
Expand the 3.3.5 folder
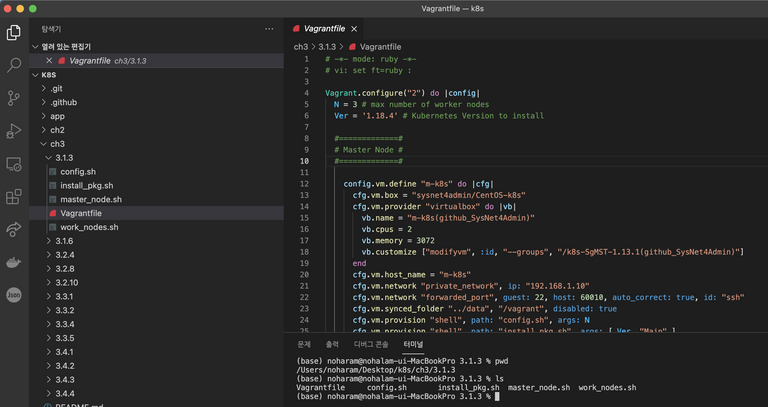point(48,338)
